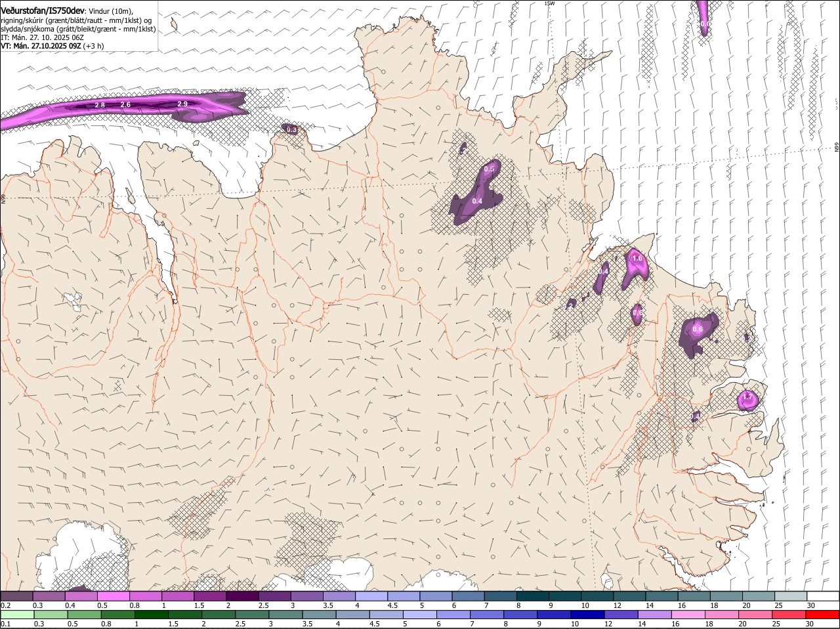Screen dimensions: 840x629
Task: Click the 4–4.5 lavender swatch in upper legend
Action: point(372,596)
